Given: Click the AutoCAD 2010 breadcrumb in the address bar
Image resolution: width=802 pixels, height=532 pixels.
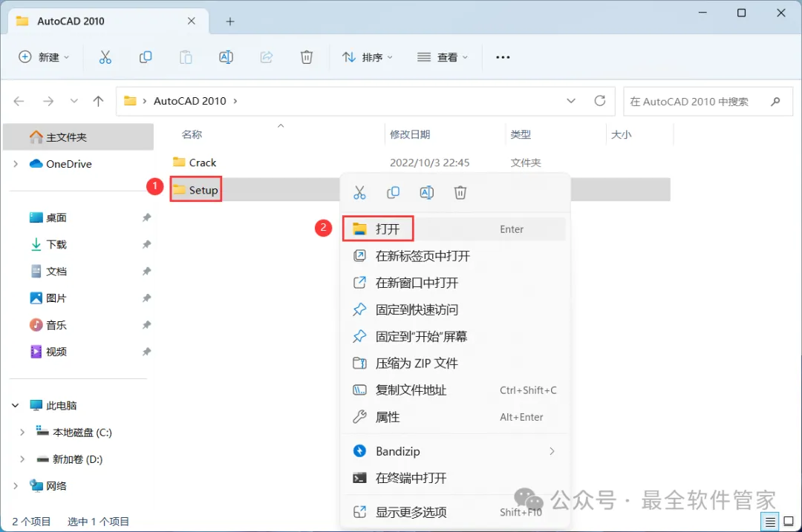Looking at the screenshot, I should point(190,101).
